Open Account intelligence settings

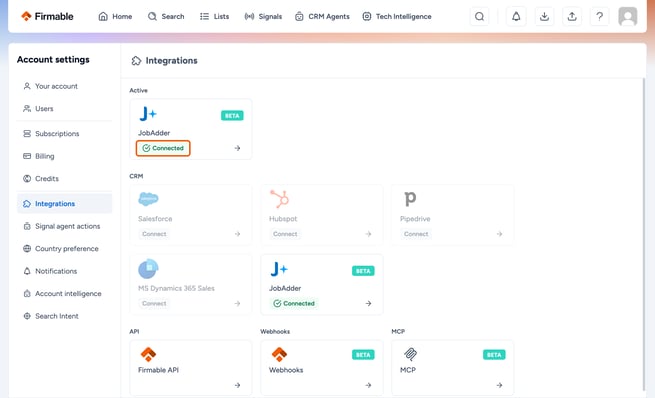64,294
